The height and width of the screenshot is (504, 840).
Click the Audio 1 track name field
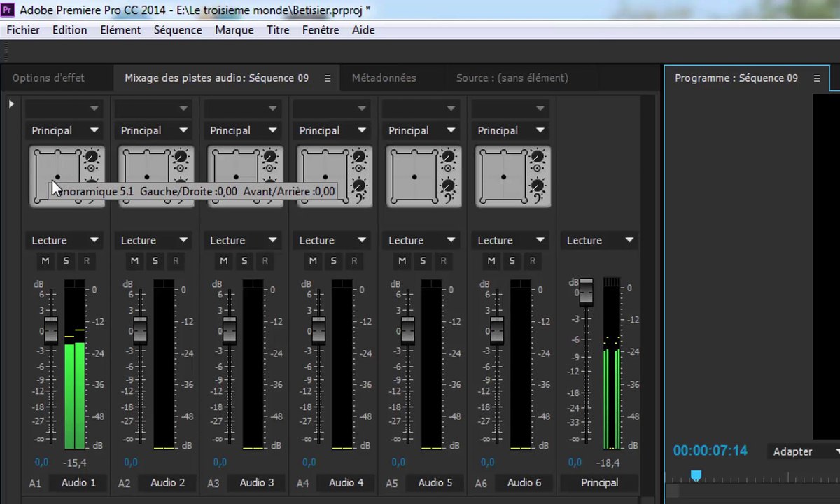click(78, 483)
